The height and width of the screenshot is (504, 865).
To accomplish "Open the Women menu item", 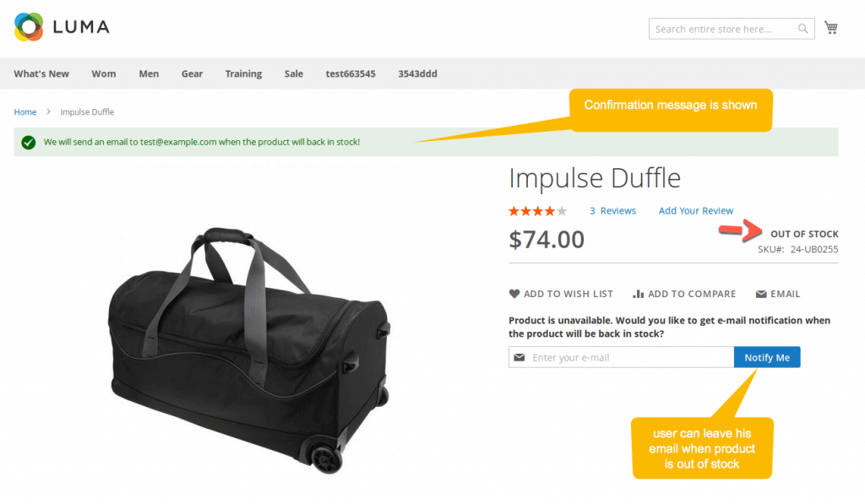I will (104, 74).
